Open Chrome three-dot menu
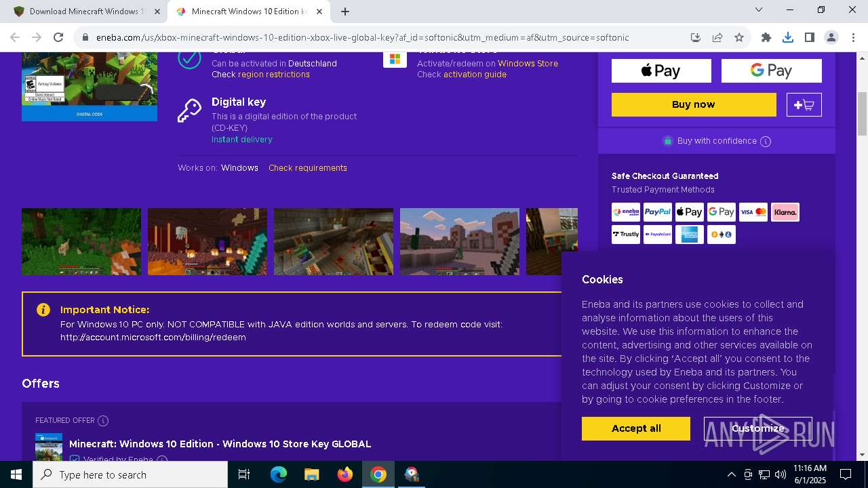The image size is (868, 488). pos(852,37)
